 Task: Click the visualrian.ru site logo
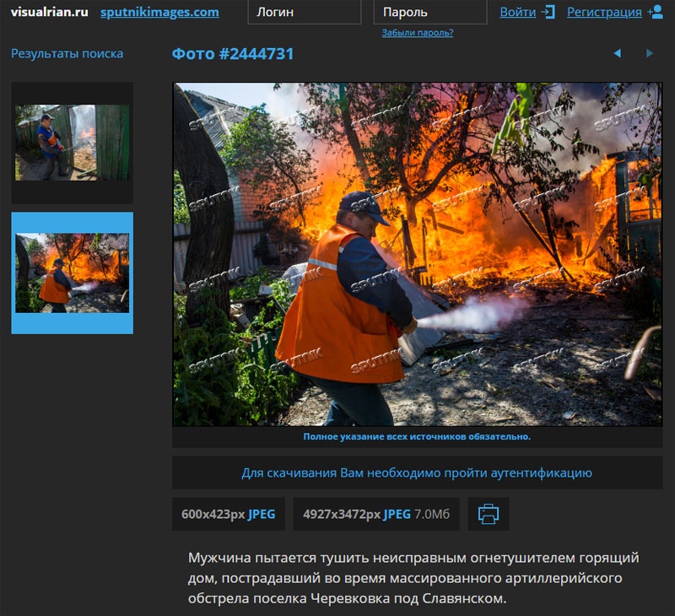(x=50, y=12)
